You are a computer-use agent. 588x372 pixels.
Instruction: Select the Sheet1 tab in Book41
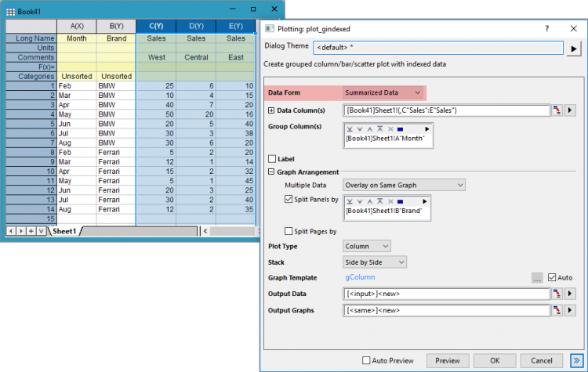[64, 231]
